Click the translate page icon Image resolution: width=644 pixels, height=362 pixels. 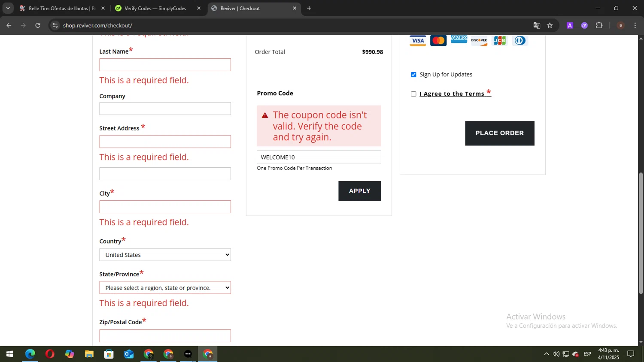pyautogui.click(x=537, y=25)
